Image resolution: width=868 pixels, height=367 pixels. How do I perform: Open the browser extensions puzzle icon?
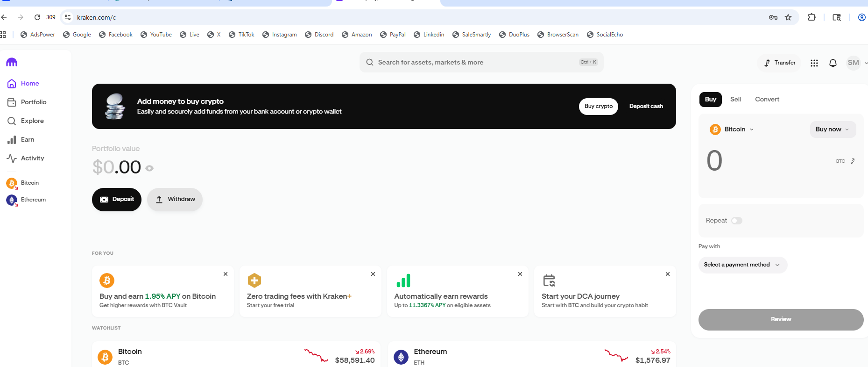812,17
